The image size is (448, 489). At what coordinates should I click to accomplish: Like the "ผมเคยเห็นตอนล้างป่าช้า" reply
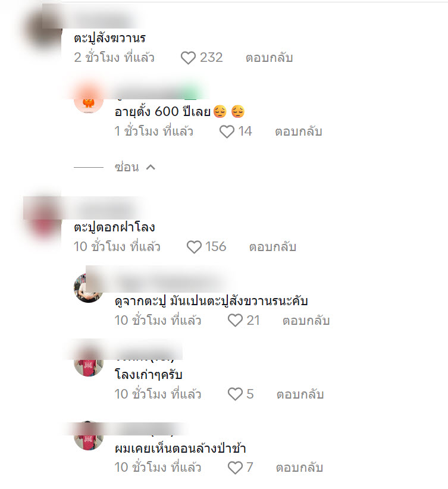[x=235, y=468]
